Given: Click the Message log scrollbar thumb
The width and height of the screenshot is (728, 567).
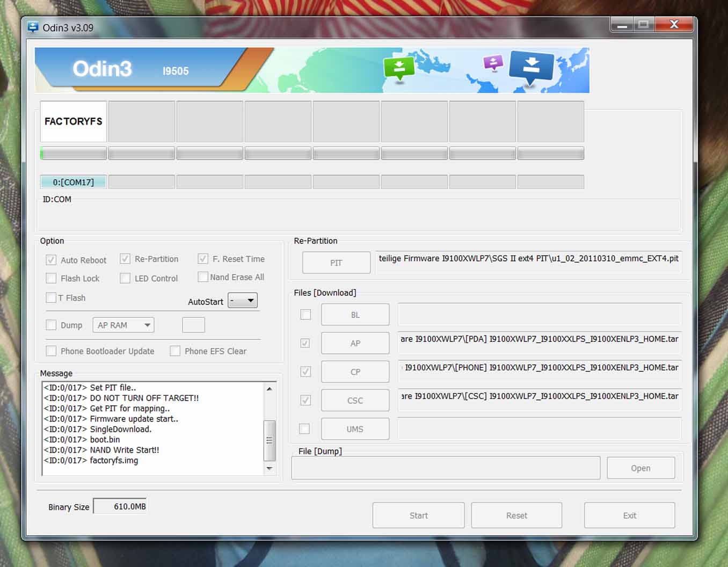Looking at the screenshot, I should click(x=270, y=440).
